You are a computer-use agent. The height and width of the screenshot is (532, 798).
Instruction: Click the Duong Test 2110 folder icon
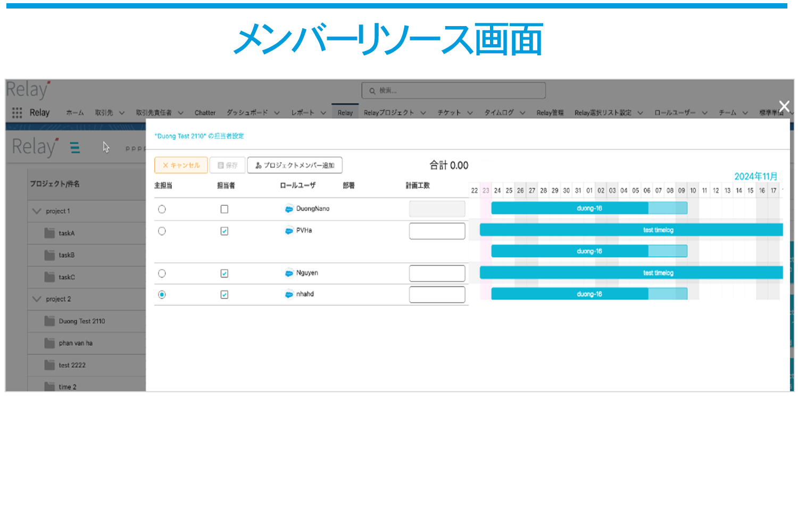coord(49,321)
